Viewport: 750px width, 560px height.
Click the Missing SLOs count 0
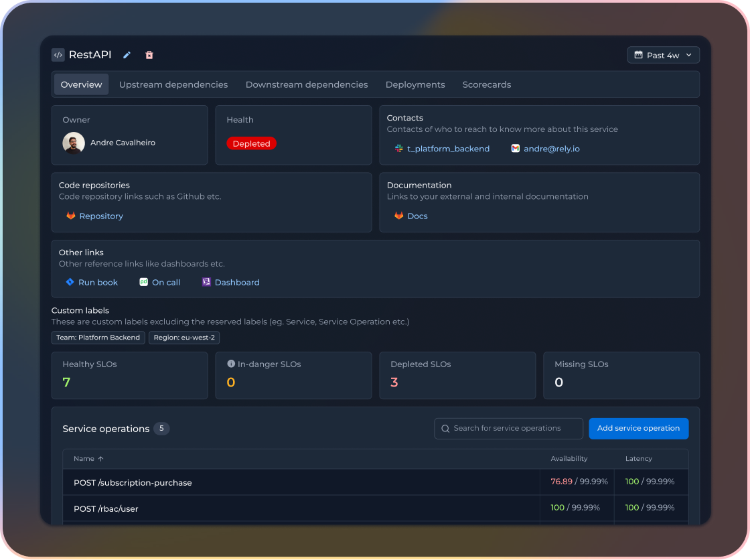[558, 382]
